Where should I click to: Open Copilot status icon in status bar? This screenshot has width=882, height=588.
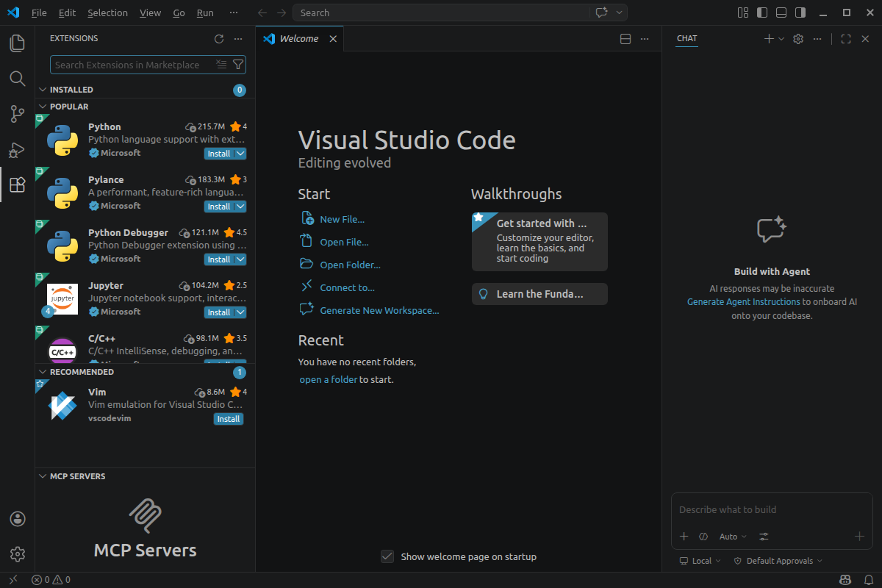(846, 580)
